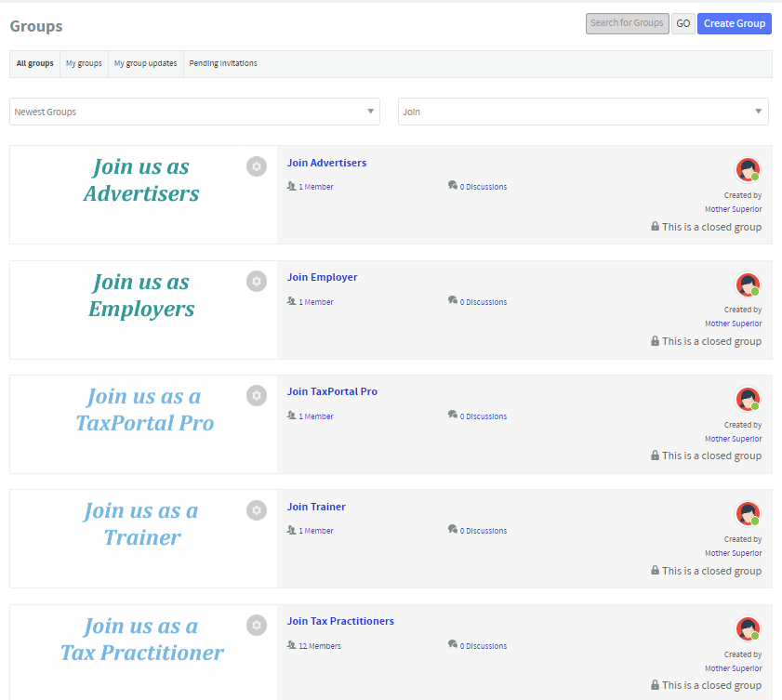Expand the Newest Groups sort dropdown
The image size is (782, 700).
(194, 112)
